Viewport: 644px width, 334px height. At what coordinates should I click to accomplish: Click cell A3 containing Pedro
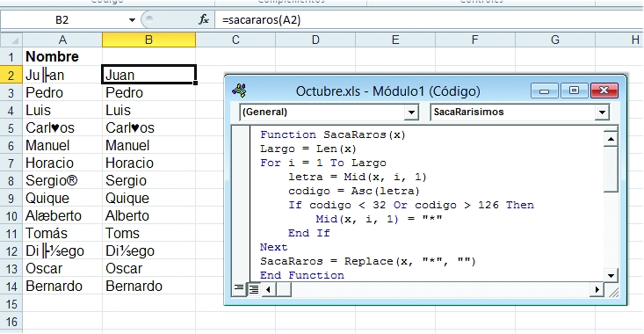click(62, 93)
